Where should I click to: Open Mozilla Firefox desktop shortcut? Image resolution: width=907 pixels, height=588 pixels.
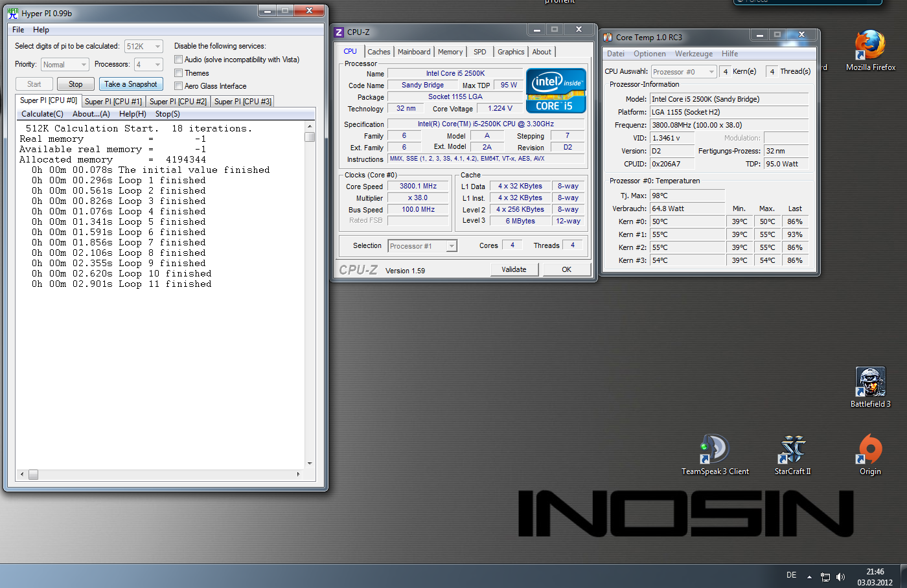coord(870,47)
